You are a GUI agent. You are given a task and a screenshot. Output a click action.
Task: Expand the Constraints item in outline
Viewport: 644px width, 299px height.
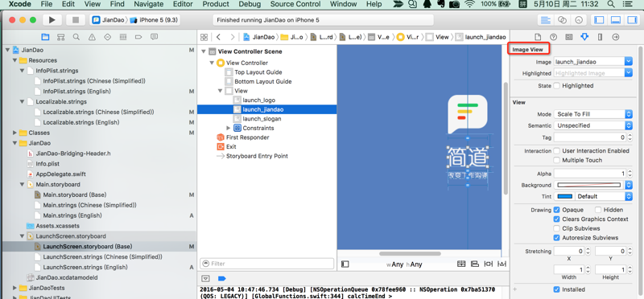point(229,128)
